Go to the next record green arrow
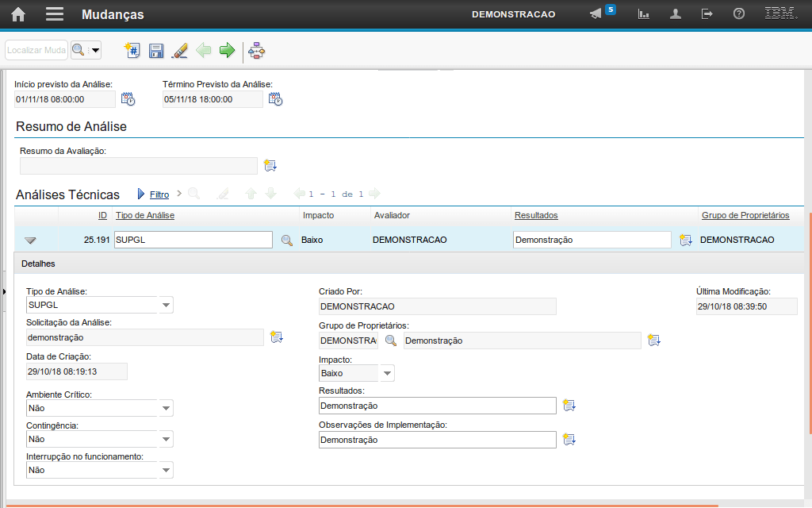 point(228,50)
